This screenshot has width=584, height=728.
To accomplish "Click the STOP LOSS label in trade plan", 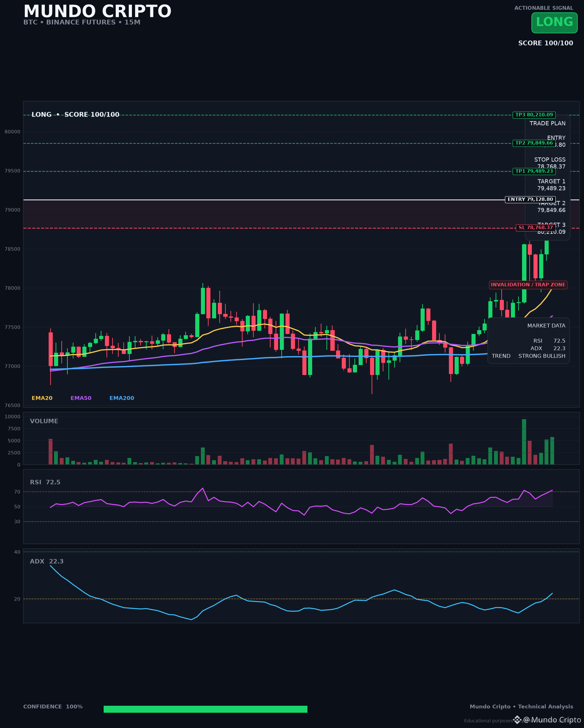I will click(550, 159).
